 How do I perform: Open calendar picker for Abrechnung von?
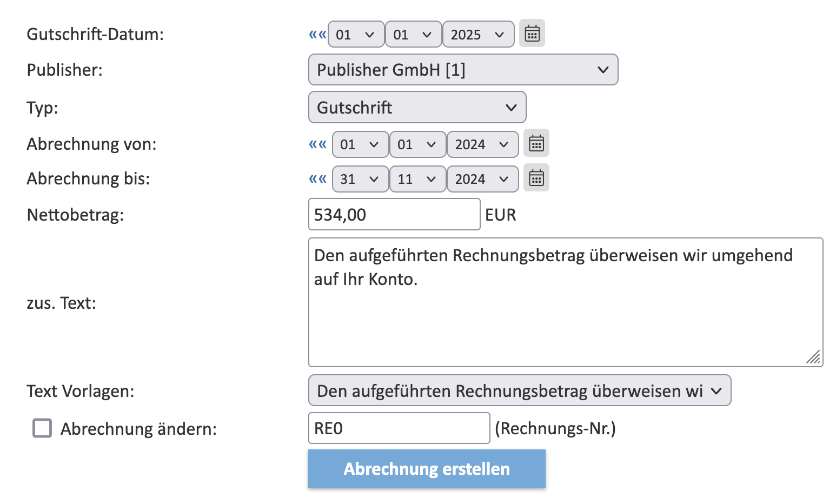point(536,143)
